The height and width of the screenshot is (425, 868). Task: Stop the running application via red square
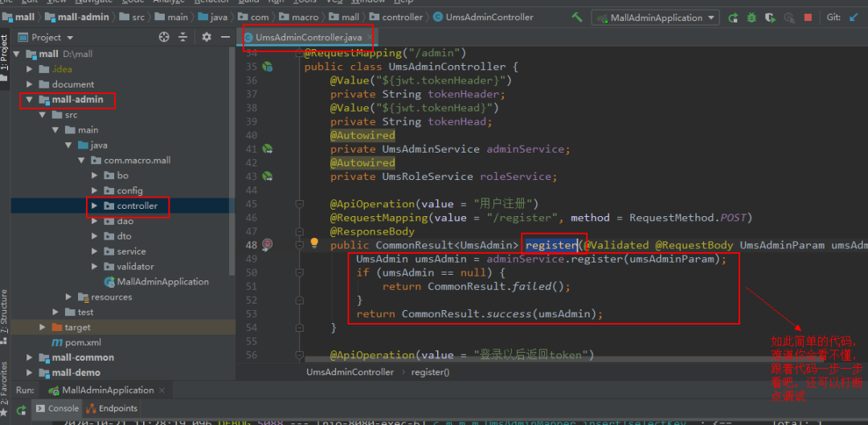click(x=808, y=18)
